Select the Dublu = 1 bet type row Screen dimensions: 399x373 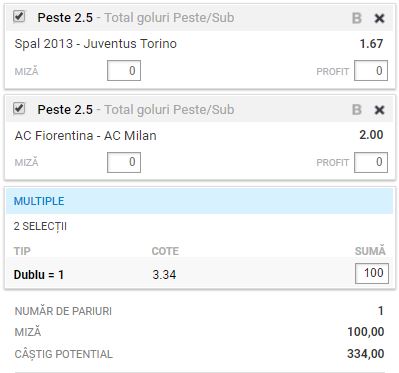199,274
